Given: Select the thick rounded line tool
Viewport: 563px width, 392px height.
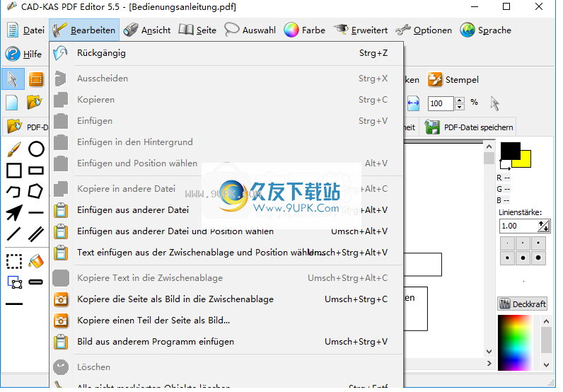Looking at the screenshot, I should [36, 282].
